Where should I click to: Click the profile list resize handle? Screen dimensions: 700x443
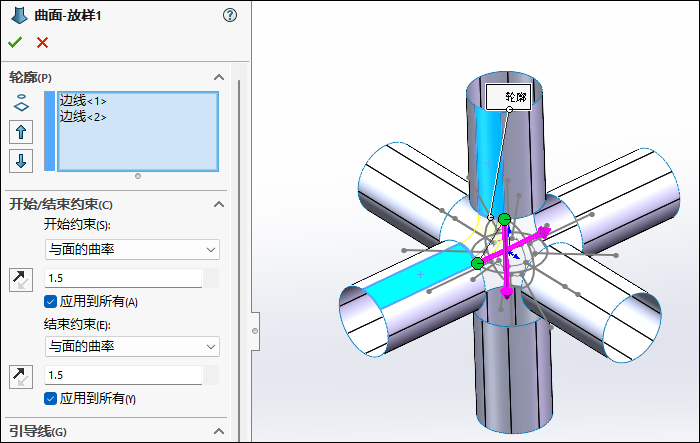click(138, 176)
